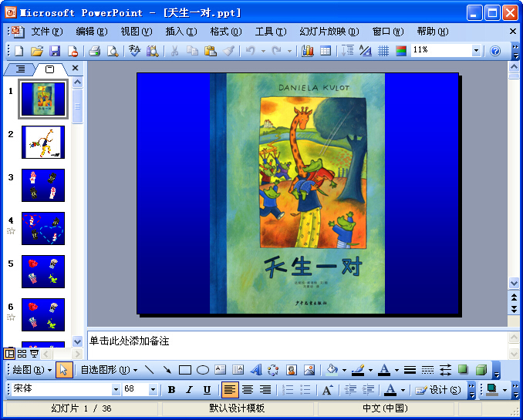Go to the next slide button
Image resolution: width=523 pixels, height=420 pixels.
(x=514, y=309)
